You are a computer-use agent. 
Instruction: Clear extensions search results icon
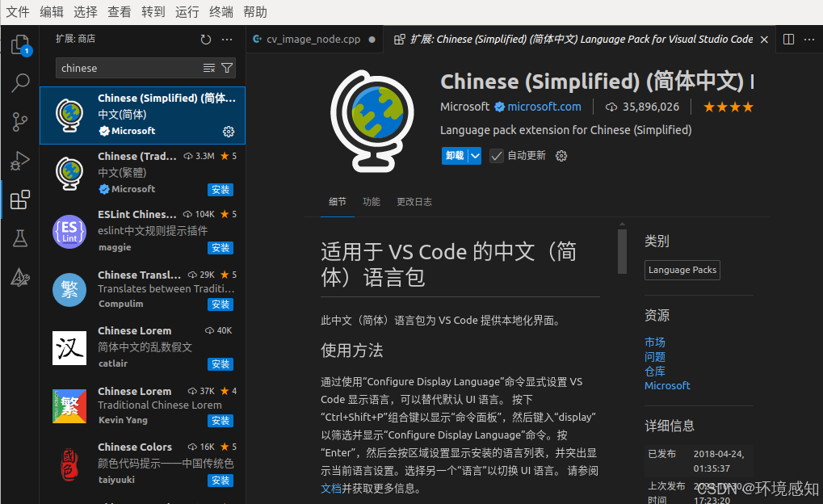click(x=209, y=68)
